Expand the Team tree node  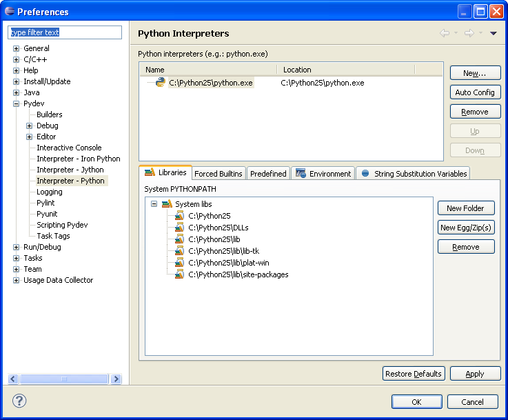(16, 269)
